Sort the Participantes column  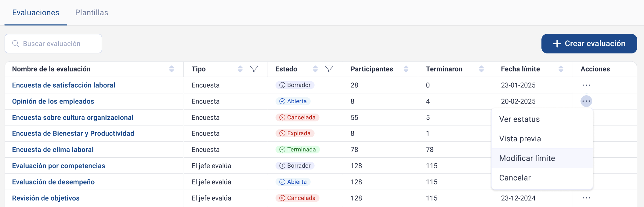(406, 69)
